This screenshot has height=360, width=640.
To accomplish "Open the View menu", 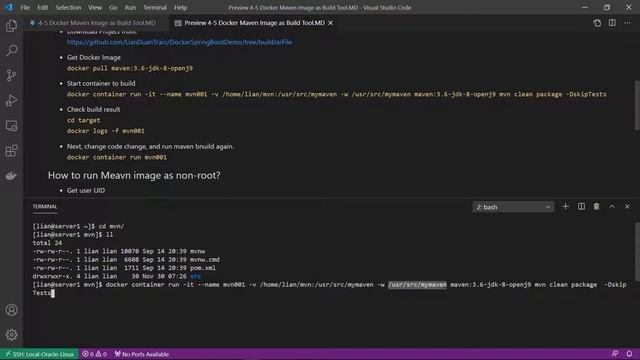I will click(x=95, y=7).
